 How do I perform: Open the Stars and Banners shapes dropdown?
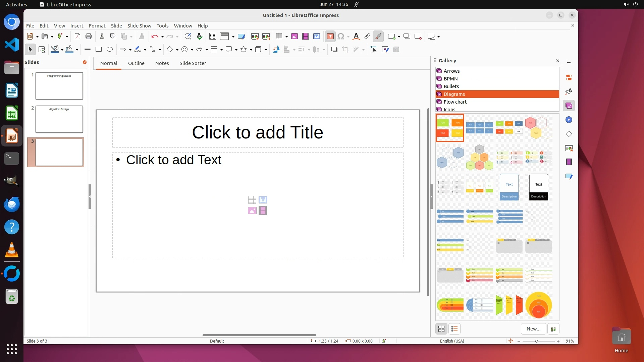(x=251, y=50)
